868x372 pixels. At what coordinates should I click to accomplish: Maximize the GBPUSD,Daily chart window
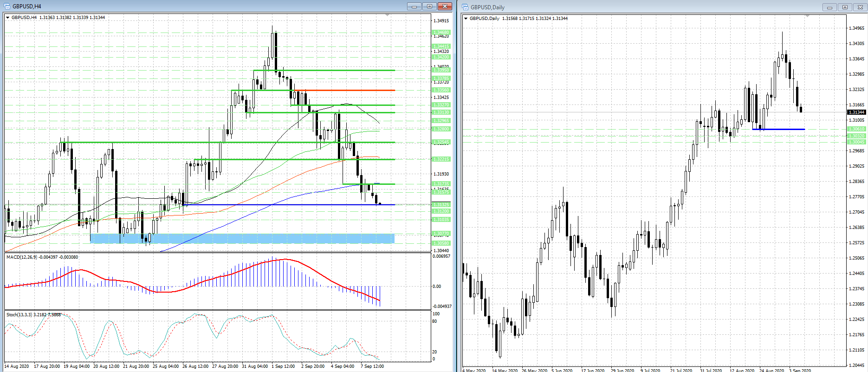click(x=845, y=7)
